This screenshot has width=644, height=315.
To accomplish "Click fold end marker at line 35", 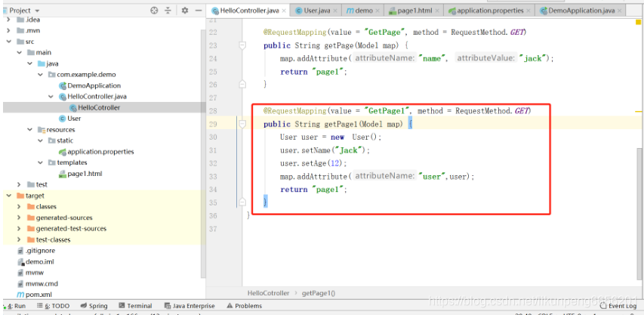I will (x=242, y=202).
